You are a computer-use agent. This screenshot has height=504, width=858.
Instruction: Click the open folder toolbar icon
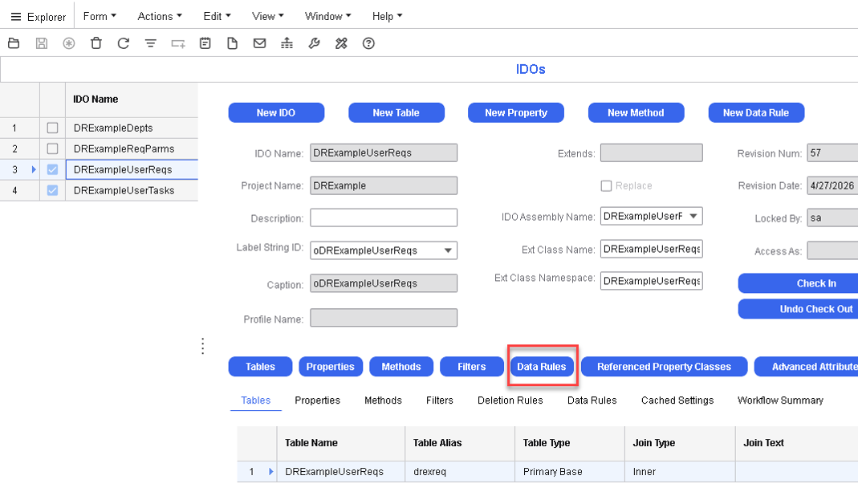[x=14, y=43]
